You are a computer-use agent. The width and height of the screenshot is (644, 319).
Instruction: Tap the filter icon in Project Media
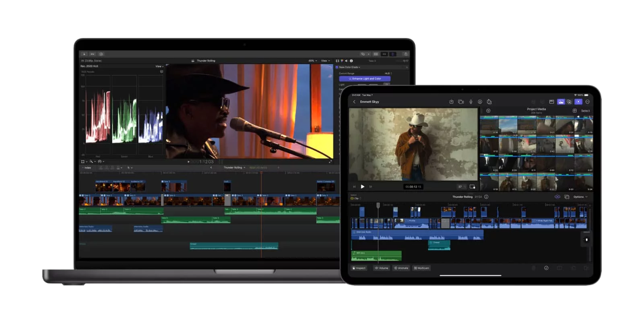click(x=488, y=111)
